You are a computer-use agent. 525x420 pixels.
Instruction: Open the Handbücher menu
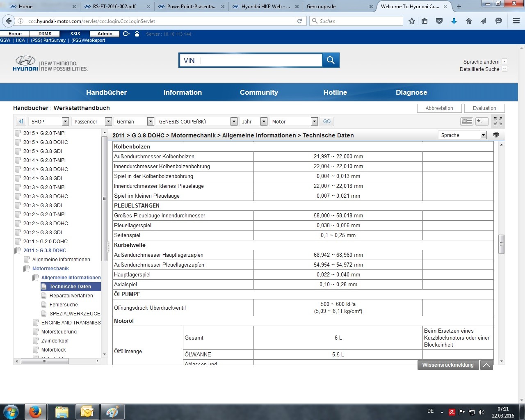pyautogui.click(x=107, y=92)
